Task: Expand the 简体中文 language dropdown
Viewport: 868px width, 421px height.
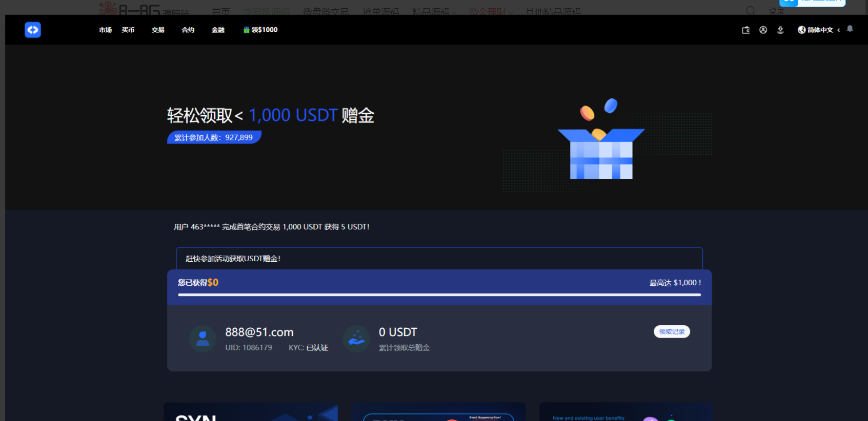Action: [x=820, y=30]
